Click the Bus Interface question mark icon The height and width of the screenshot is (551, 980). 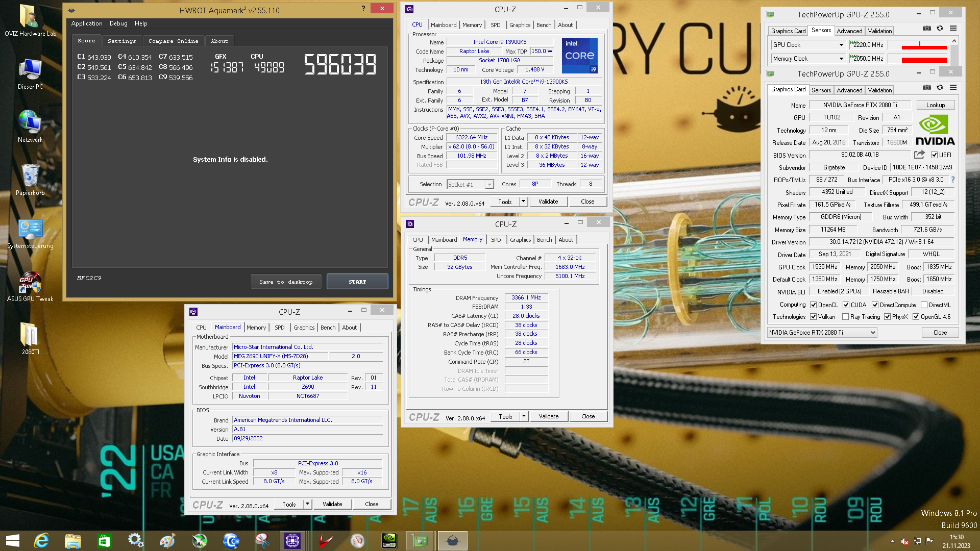point(952,180)
